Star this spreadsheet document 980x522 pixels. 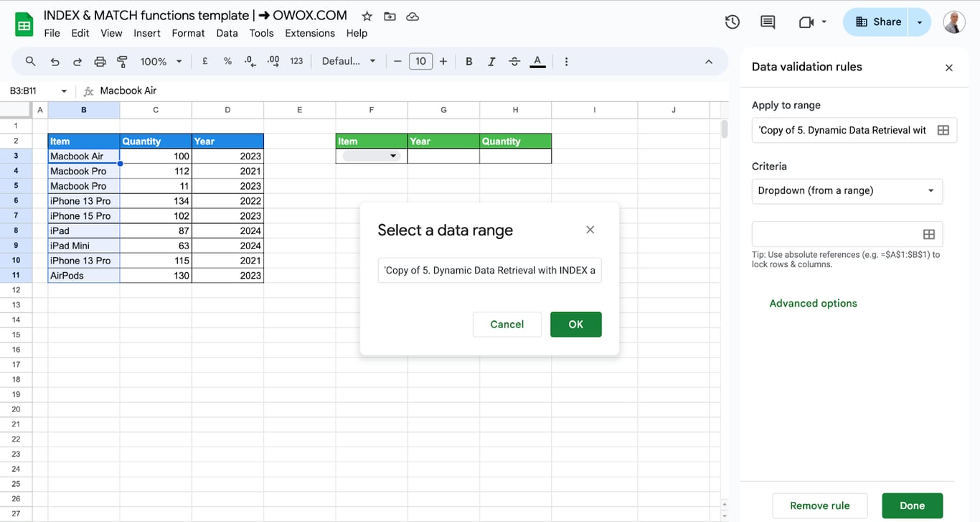coord(367,16)
